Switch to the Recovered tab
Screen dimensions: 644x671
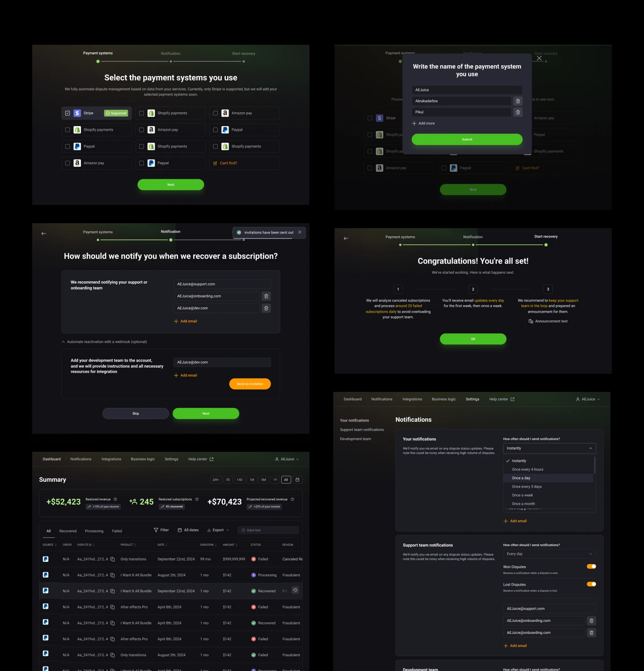click(68, 531)
